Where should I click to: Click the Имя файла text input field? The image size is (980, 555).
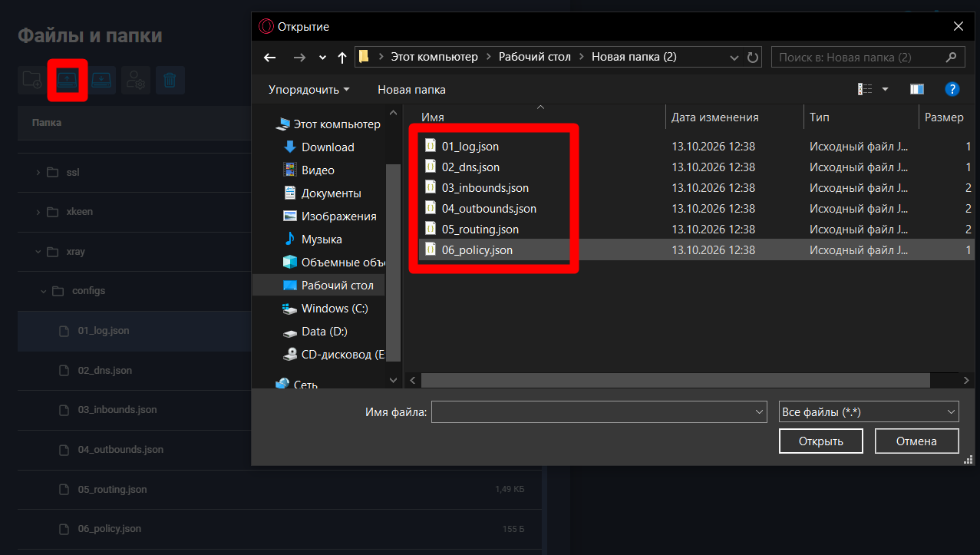click(599, 412)
